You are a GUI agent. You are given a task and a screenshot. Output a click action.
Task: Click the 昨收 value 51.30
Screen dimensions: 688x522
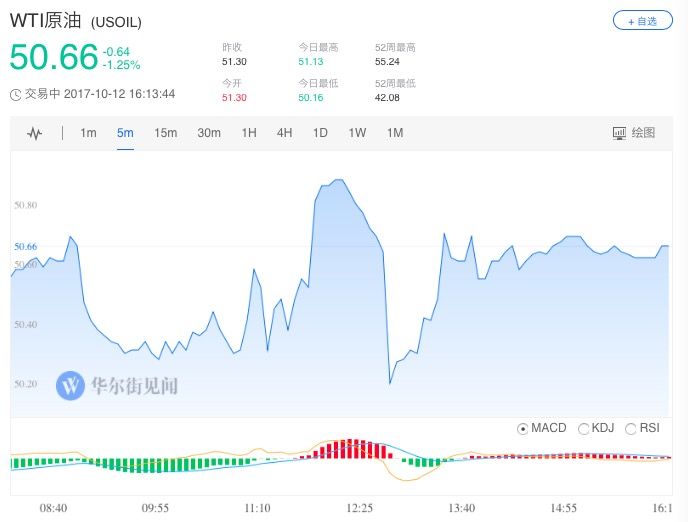234,62
